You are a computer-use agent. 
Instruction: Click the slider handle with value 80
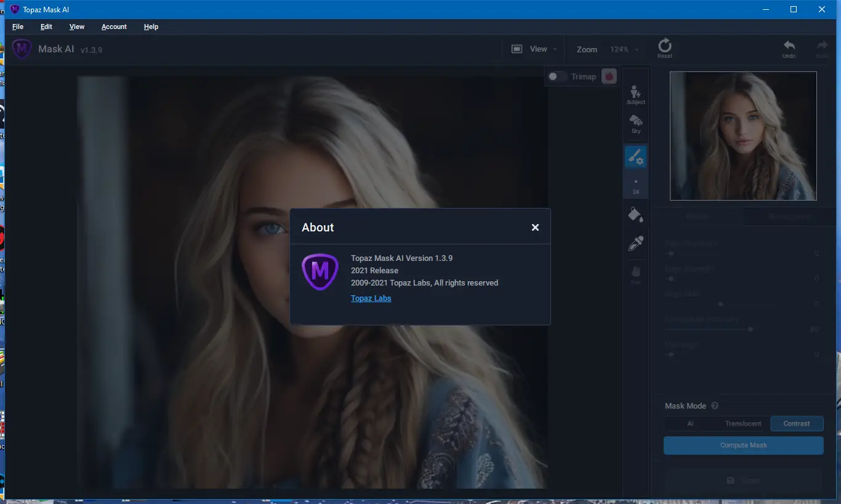(750, 329)
